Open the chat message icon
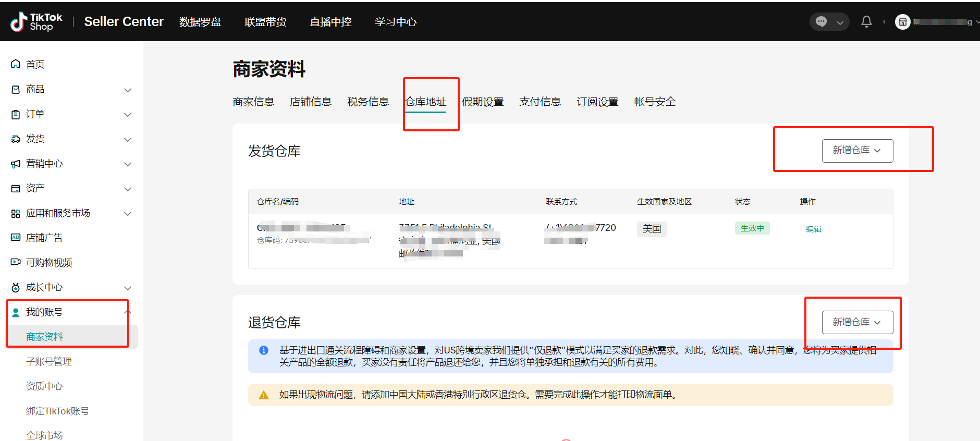 coord(821,21)
